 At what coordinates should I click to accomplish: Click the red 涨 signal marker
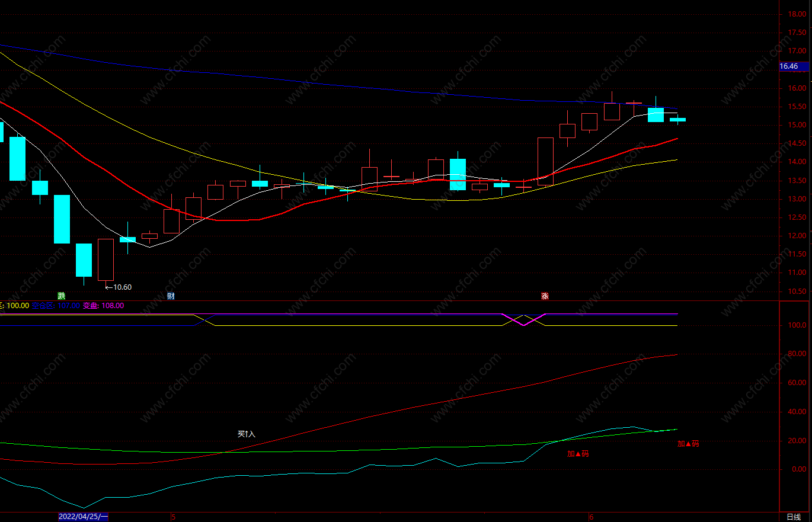545,296
